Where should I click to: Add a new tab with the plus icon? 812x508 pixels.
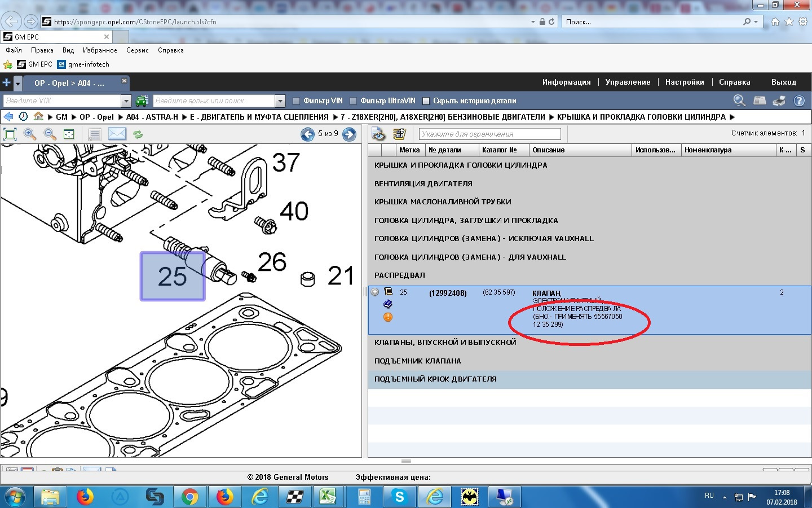coord(6,82)
